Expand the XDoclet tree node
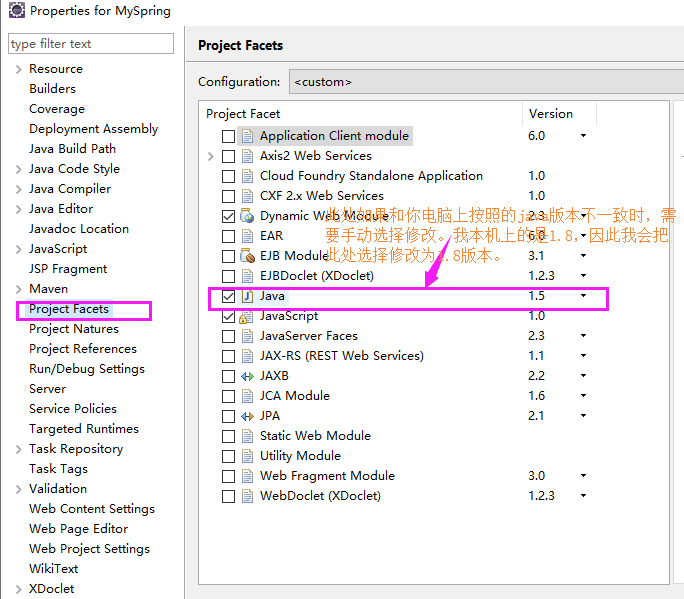This screenshot has width=684, height=599. pyautogui.click(x=18, y=589)
